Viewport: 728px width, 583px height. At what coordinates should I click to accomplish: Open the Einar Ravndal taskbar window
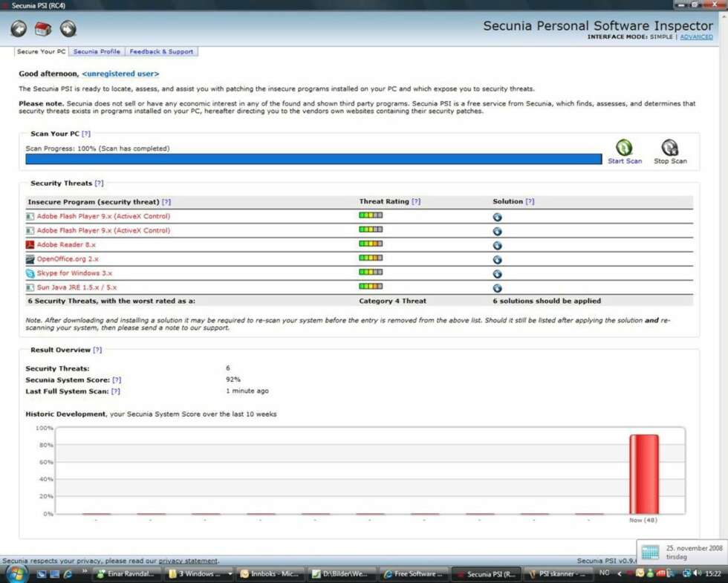pos(127,573)
